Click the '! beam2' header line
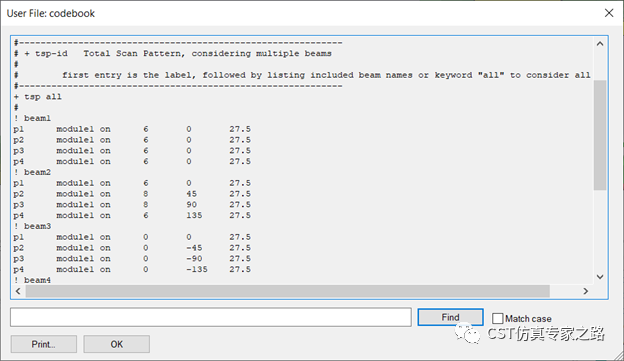The width and height of the screenshot is (624, 361). 32,172
